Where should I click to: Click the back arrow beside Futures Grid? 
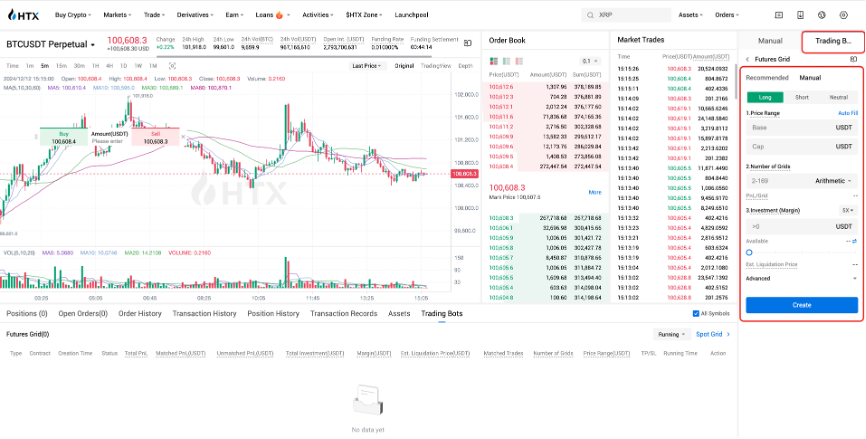coord(747,59)
